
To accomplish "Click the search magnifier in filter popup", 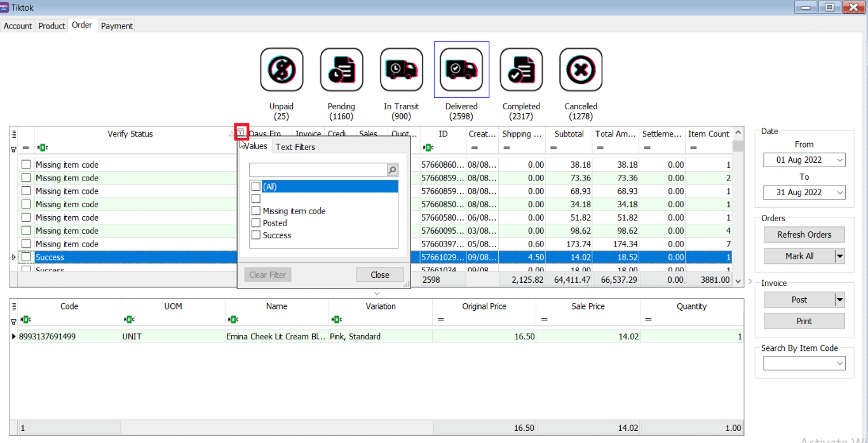I will click(392, 170).
